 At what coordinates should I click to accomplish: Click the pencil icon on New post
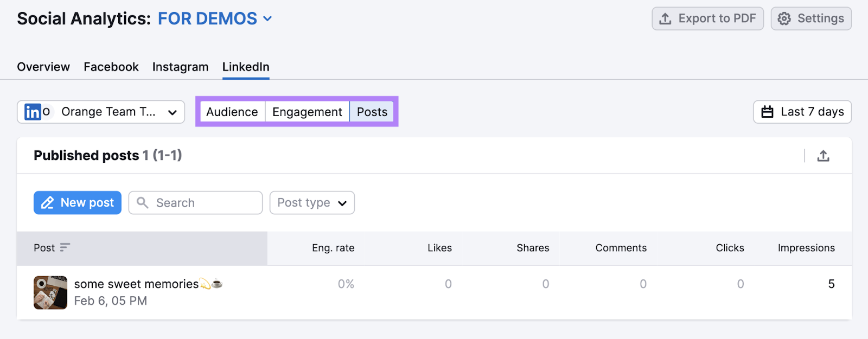pos(48,203)
